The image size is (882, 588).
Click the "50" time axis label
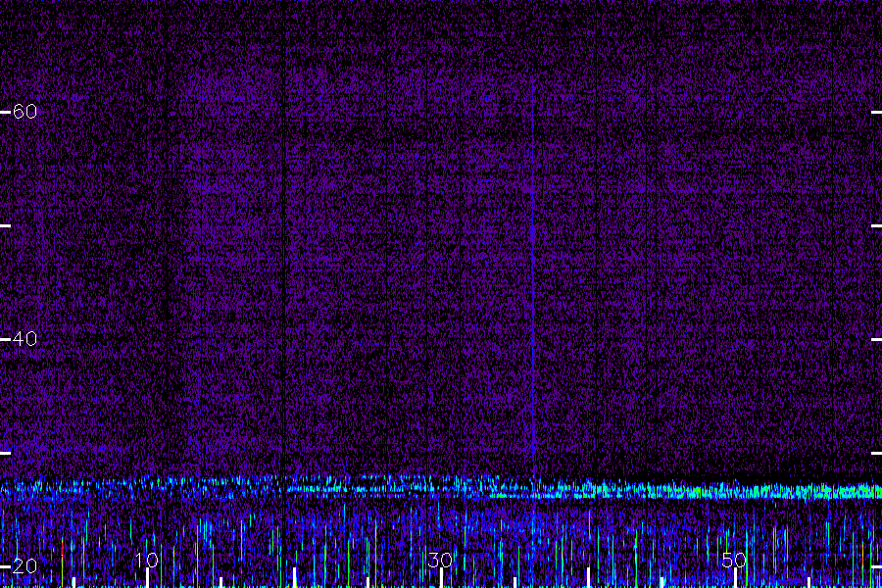[x=734, y=560]
